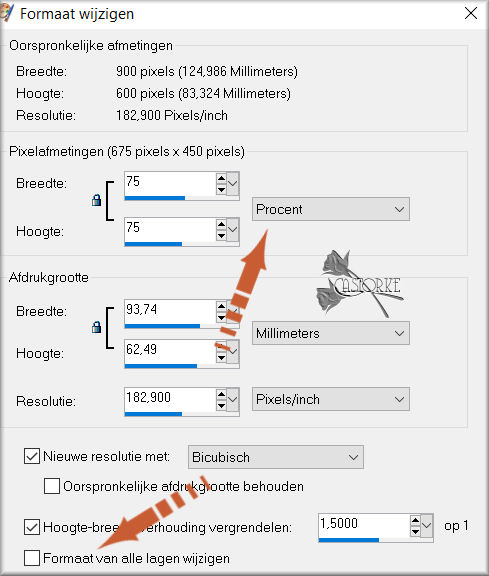Open slider popup beside pixel Breedte field
489x576 pixels.
(x=233, y=183)
